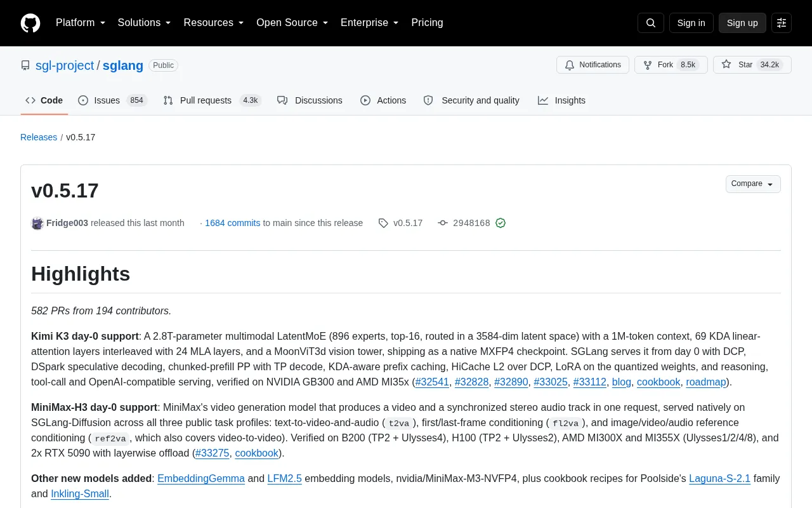This screenshot has height=508, width=812.
Task: Switch to the Actions tab
Action: pos(383,100)
